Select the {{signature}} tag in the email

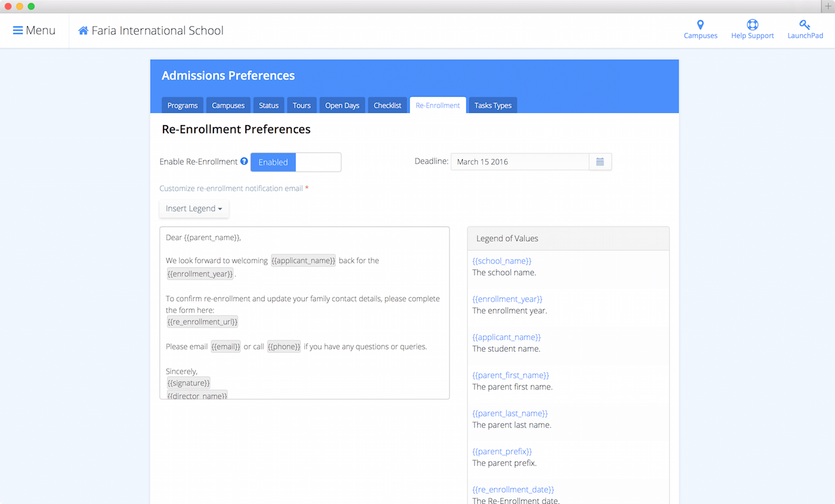click(x=188, y=384)
